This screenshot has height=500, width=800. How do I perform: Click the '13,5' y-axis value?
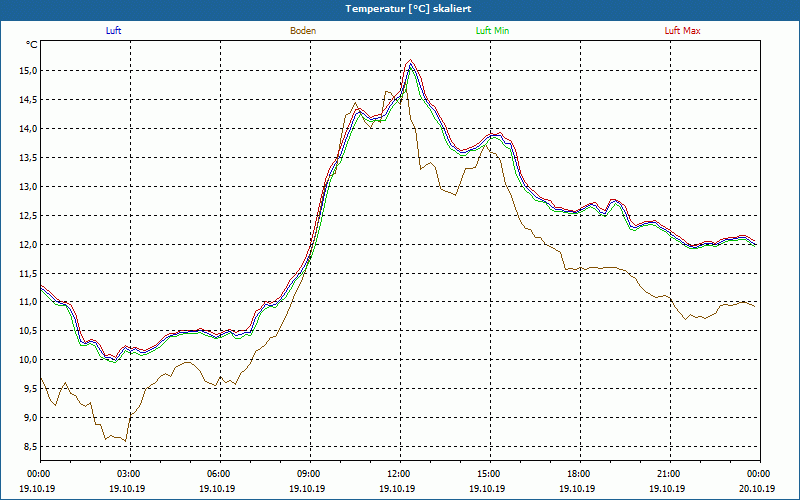click(x=29, y=158)
